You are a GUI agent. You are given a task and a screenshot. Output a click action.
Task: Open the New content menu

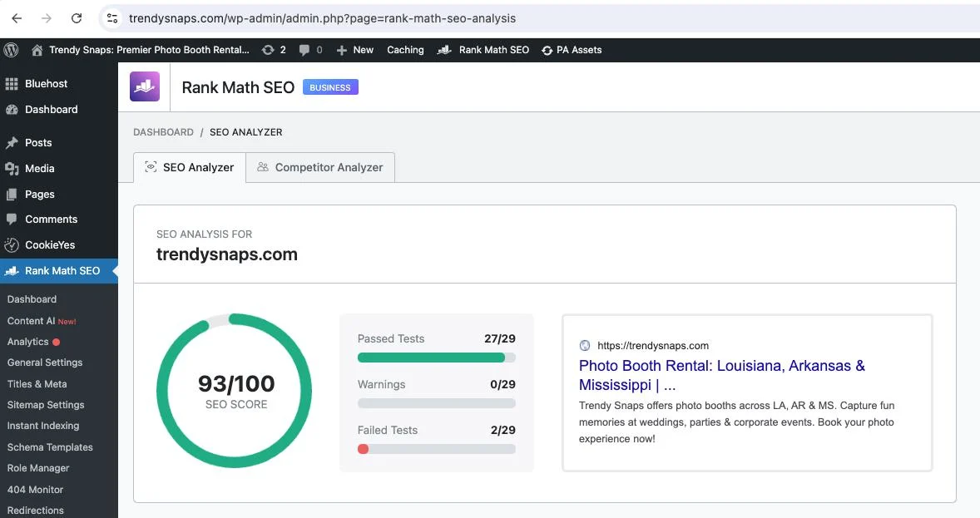[x=354, y=50]
